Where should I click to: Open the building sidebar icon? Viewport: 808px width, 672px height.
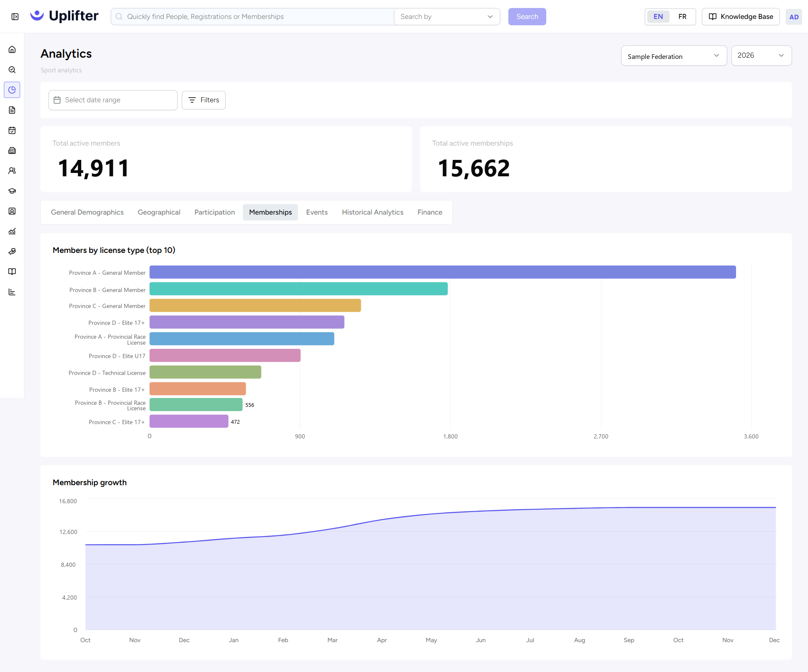12,151
